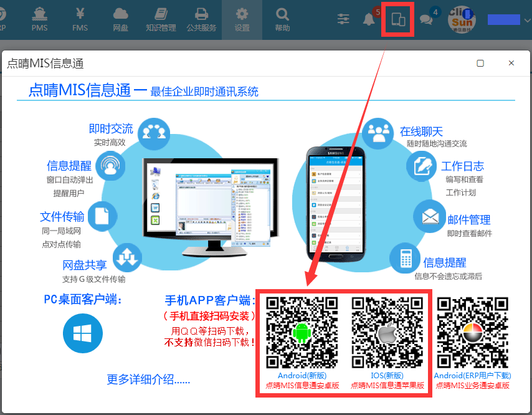This screenshot has height=415, width=532.
Task: Maximize the 点晴MIS信息通 dialog
Action: coord(480,64)
